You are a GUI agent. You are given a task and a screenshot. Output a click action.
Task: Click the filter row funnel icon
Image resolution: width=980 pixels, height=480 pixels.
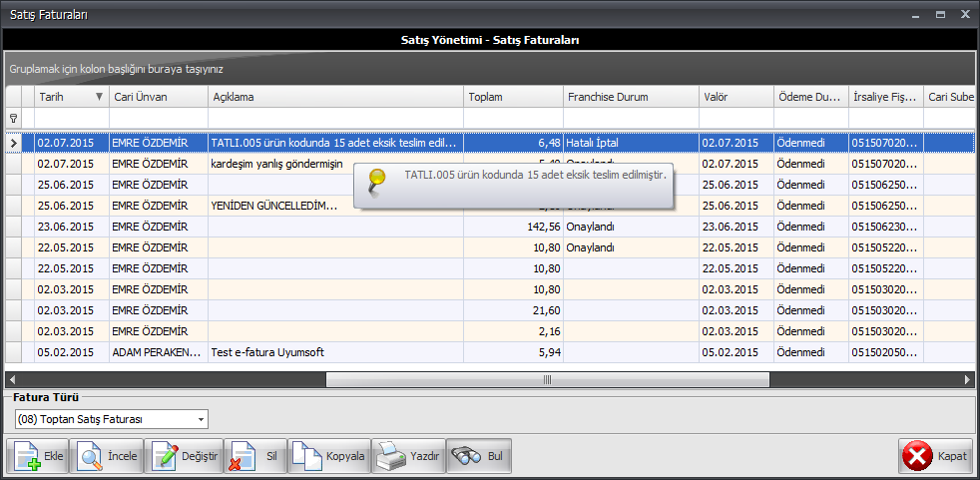13,118
